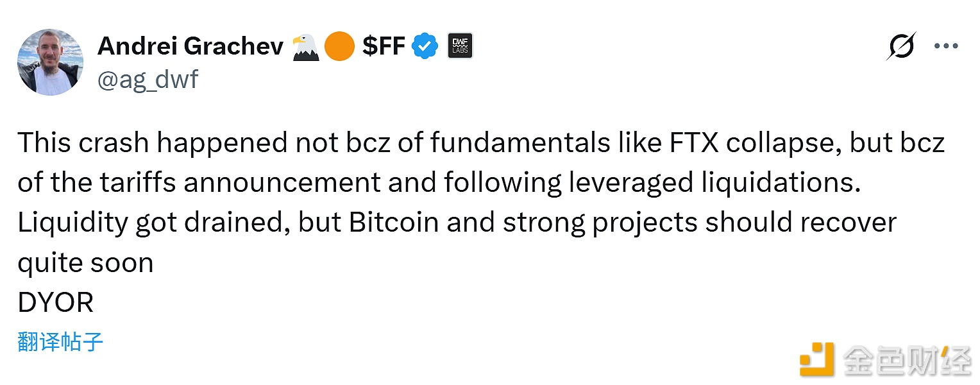980x385 pixels.
Task: Click the 金色财经 watermark text
Action: pyautogui.click(x=908, y=359)
